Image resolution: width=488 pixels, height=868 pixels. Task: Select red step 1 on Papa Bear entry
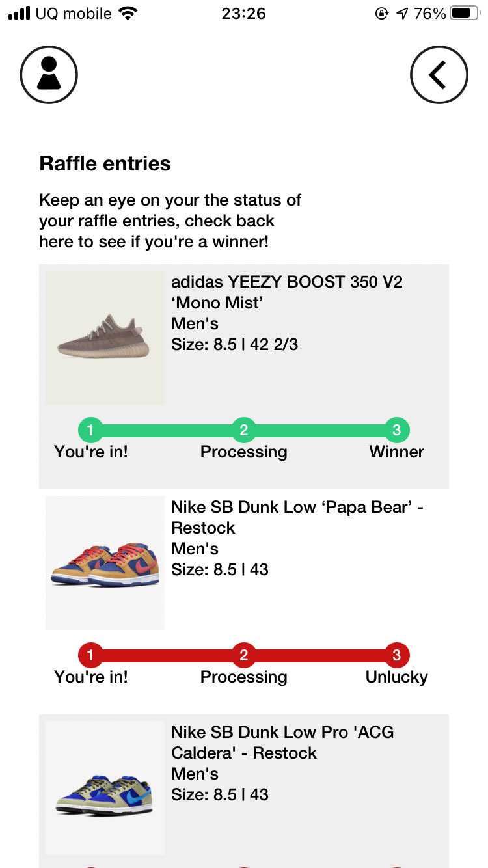click(90, 655)
